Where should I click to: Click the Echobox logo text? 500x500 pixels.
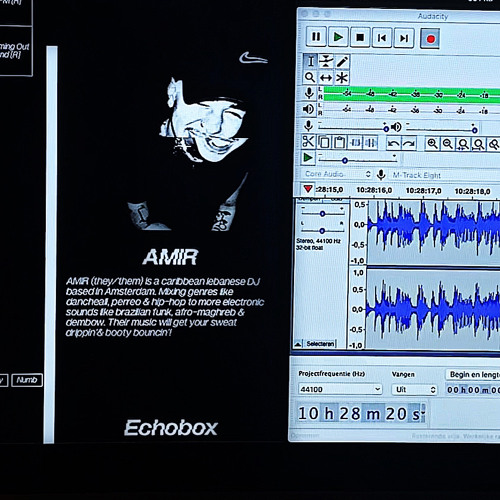[x=171, y=428]
